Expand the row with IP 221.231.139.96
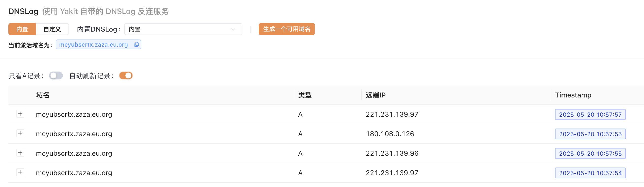 click(20, 153)
